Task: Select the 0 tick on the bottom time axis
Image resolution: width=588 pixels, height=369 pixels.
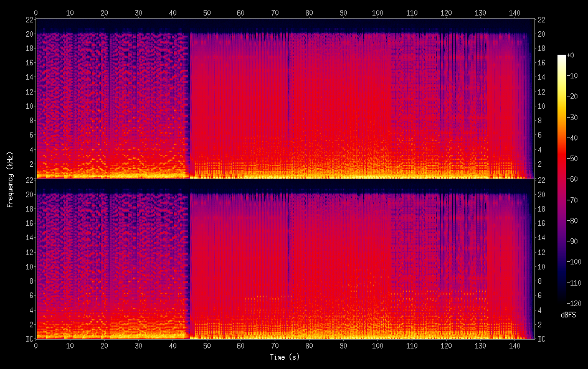Action: click(x=36, y=345)
